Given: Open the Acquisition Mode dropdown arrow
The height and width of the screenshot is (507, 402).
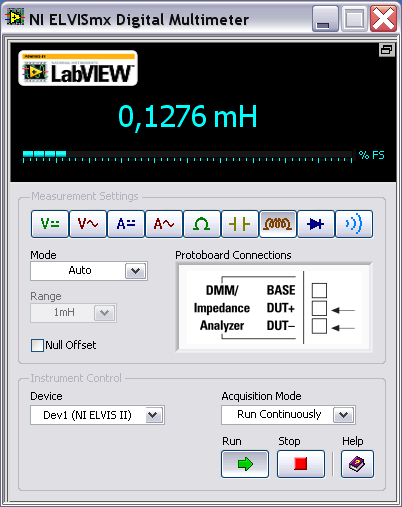Looking at the screenshot, I should pyautogui.click(x=343, y=415).
